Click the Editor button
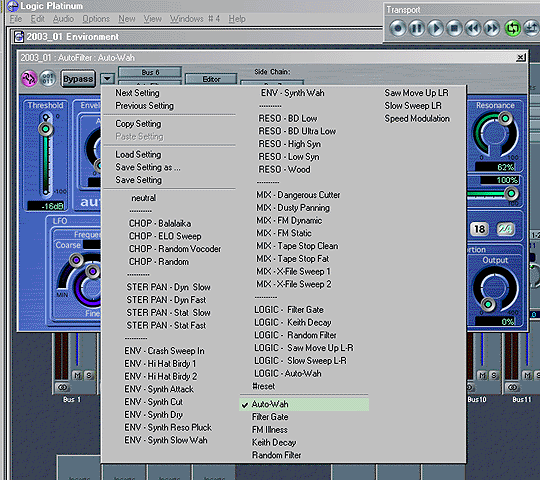The image size is (540, 480). click(x=211, y=79)
